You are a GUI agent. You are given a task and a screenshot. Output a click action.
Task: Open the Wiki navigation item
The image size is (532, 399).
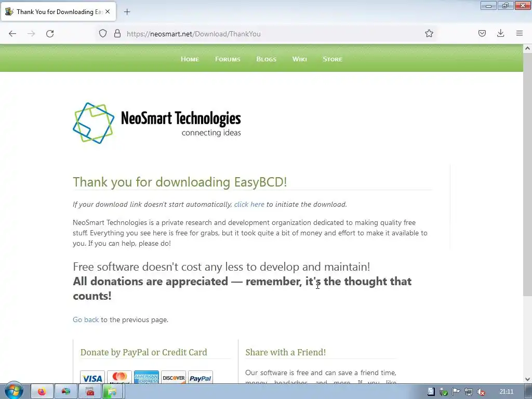tap(300, 59)
